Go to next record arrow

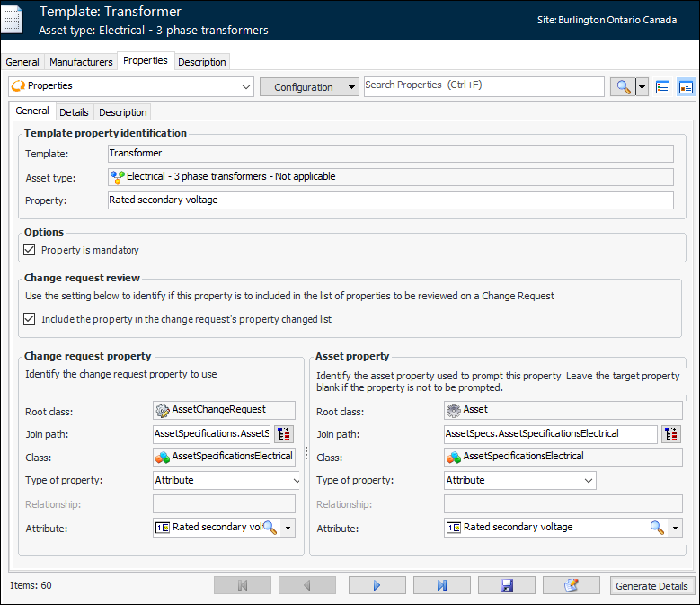tap(376, 586)
